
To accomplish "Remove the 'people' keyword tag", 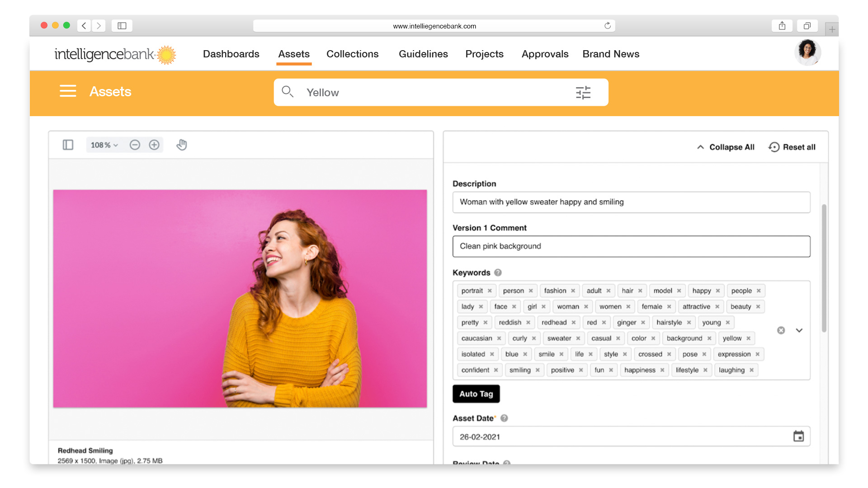I will tap(759, 291).
